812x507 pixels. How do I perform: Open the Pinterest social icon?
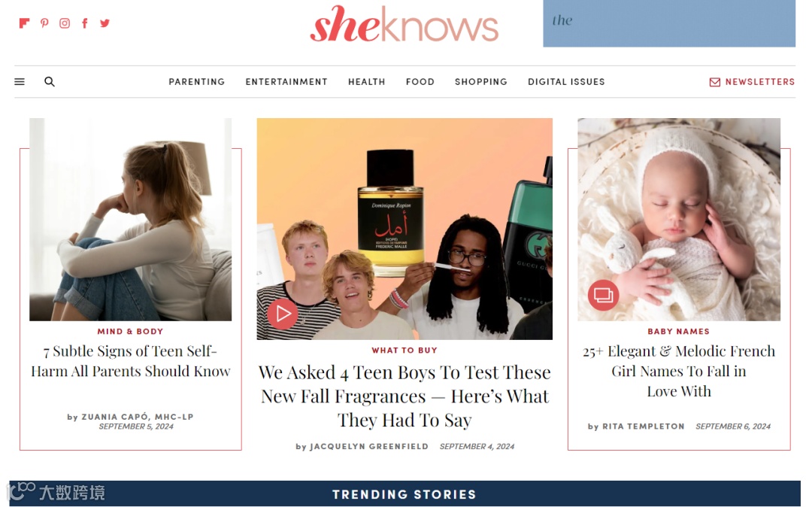(x=44, y=23)
